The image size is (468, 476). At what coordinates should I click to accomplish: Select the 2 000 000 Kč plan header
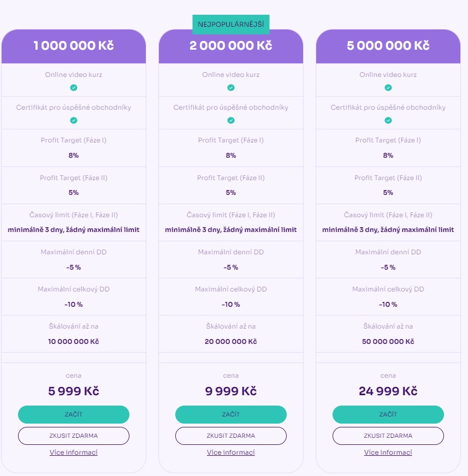click(x=231, y=46)
